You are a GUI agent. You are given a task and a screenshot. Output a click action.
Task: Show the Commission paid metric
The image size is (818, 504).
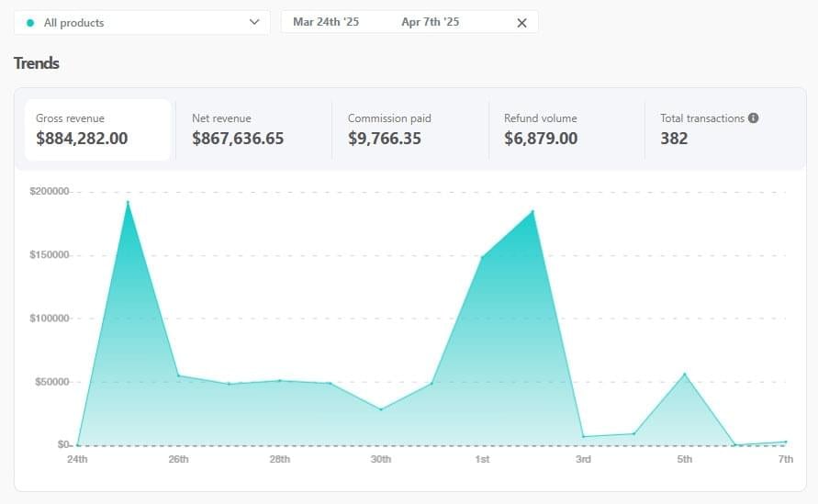(x=409, y=129)
